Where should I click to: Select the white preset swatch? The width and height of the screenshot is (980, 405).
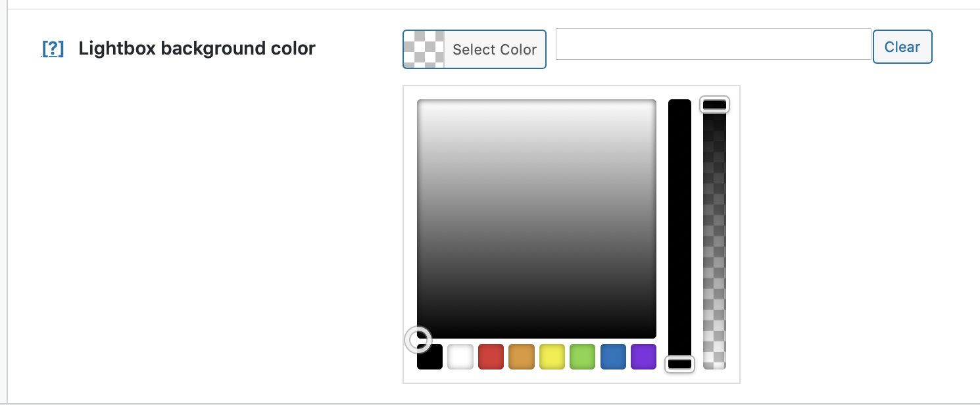click(x=460, y=356)
